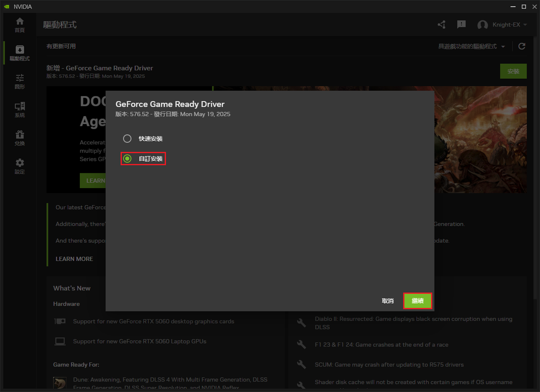The width and height of the screenshot is (540, 392).
Task: Click the share icon in header
Action: tap(442, 24)
